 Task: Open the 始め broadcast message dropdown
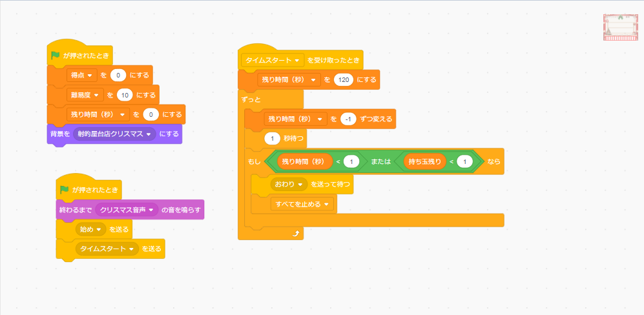coord(99,229)
